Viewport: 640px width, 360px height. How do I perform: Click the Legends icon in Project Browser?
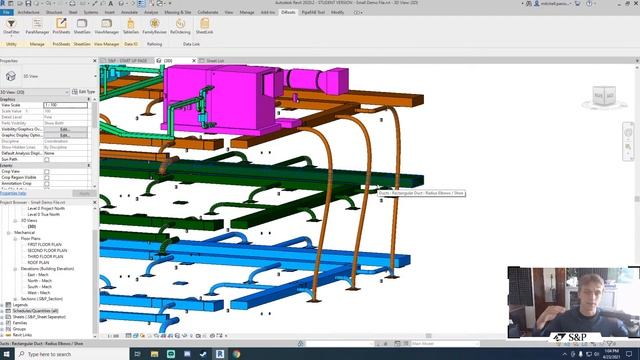[x=8, y=305]
